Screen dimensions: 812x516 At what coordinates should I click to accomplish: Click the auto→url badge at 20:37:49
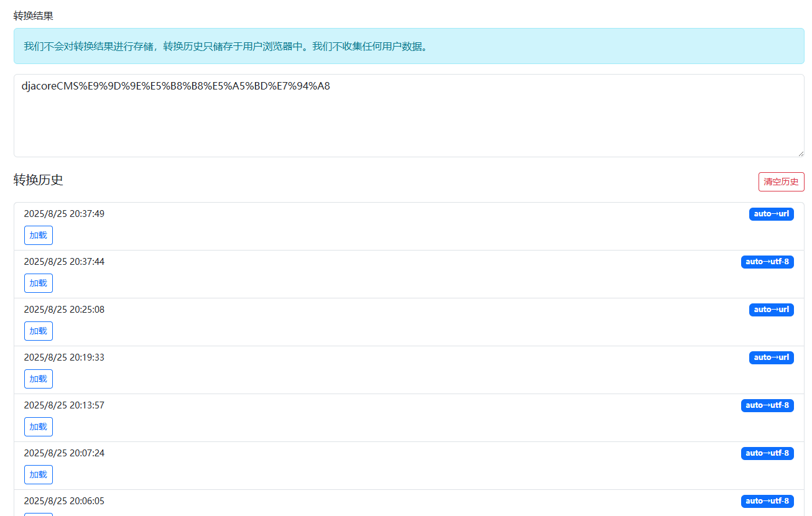tap(771, 214)
